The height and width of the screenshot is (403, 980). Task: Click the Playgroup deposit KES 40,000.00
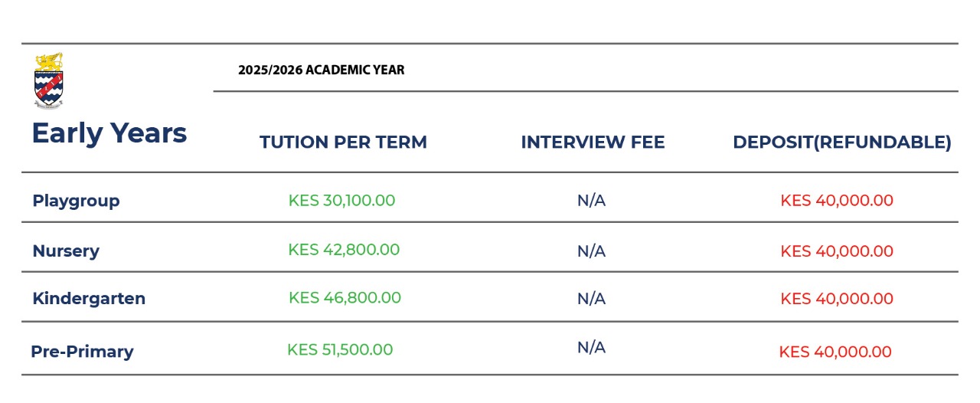click(837, 201)
